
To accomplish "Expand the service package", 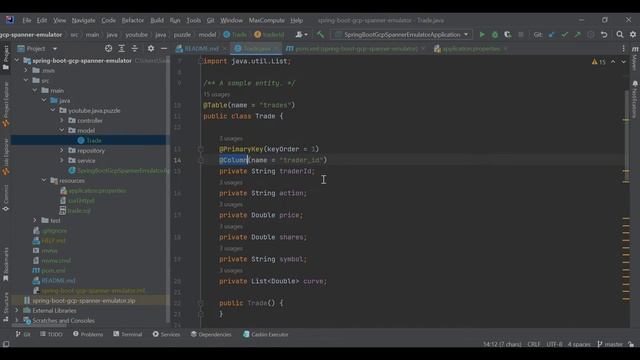I will [x=62, y=160].
